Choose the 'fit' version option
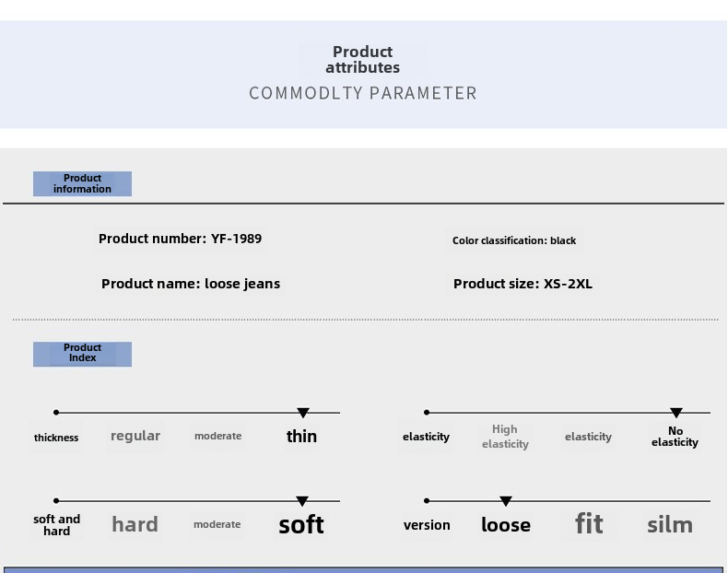This screenshot has height=573, width=728. [x=589, y=524]
